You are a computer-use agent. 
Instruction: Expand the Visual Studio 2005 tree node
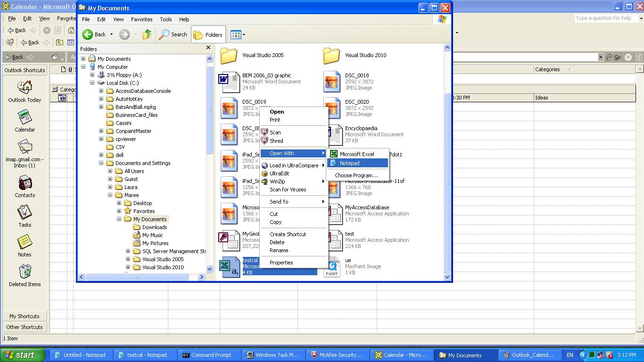pyautogui.click(x=128, y=259)
